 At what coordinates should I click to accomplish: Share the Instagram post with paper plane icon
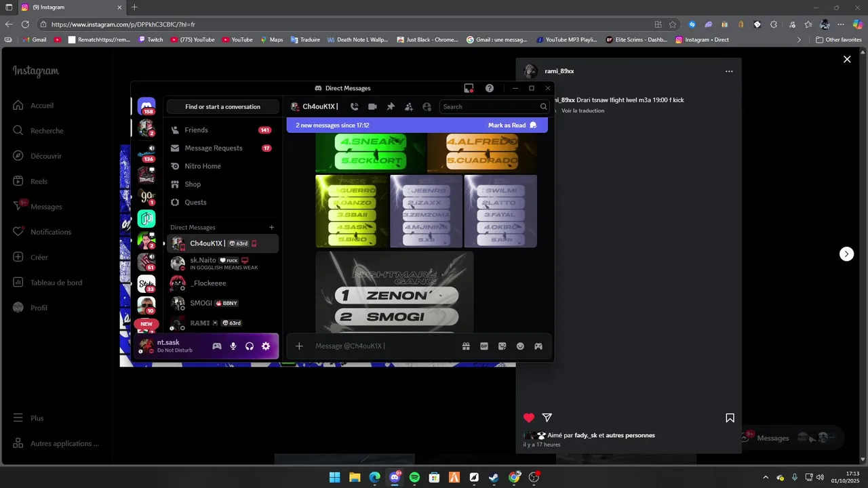pos(547,418)
